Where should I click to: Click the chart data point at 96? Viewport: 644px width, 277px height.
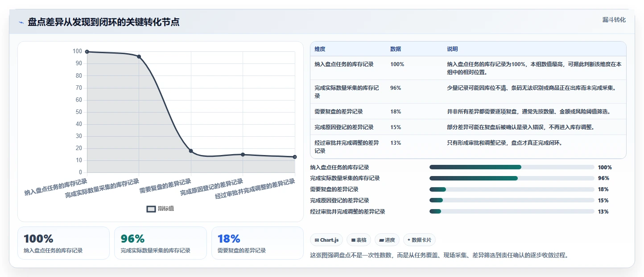[x=139, y=57]
